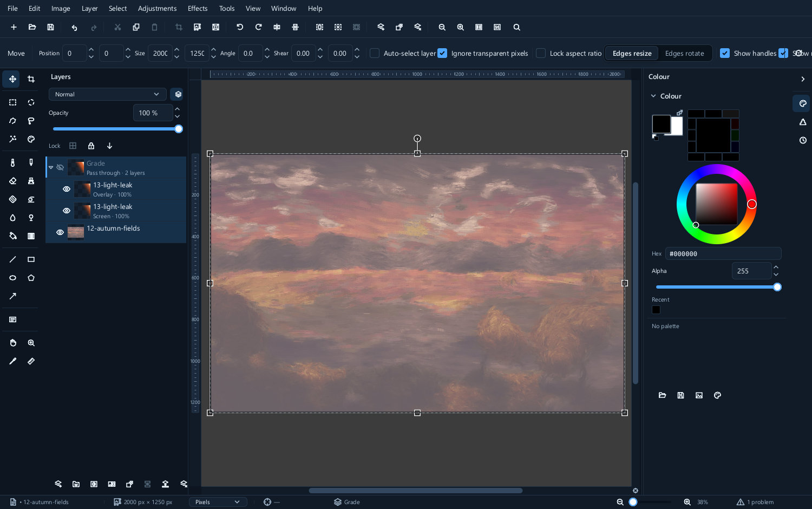Switch to Edges rotate mode
The width and height of the screenshot is (812, 509).
[684, 53]
